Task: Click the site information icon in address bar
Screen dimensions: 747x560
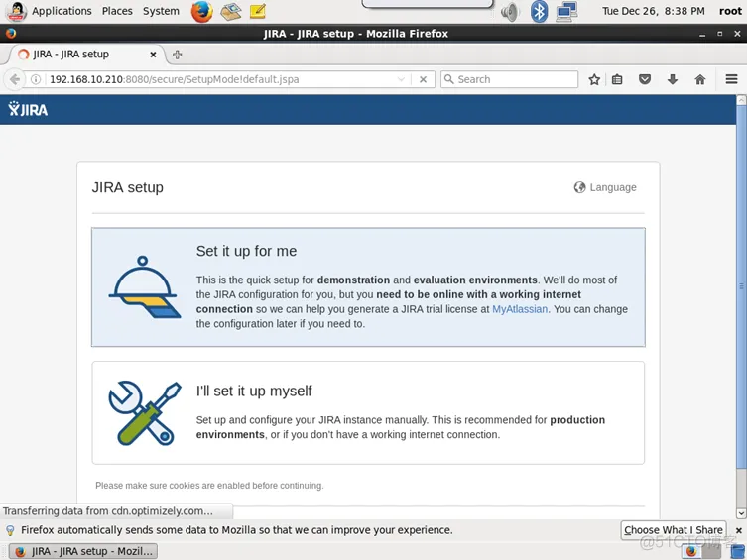Action: point(36,79)
